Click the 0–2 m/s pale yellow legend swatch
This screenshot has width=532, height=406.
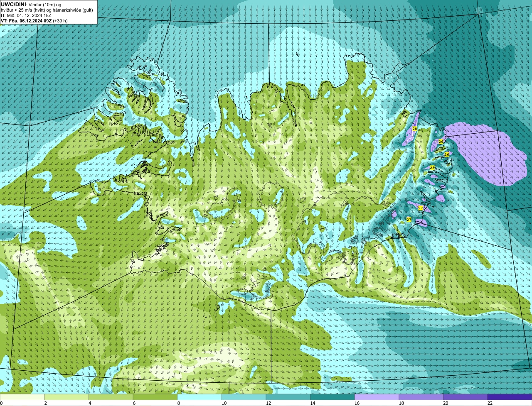coord(22,397)
